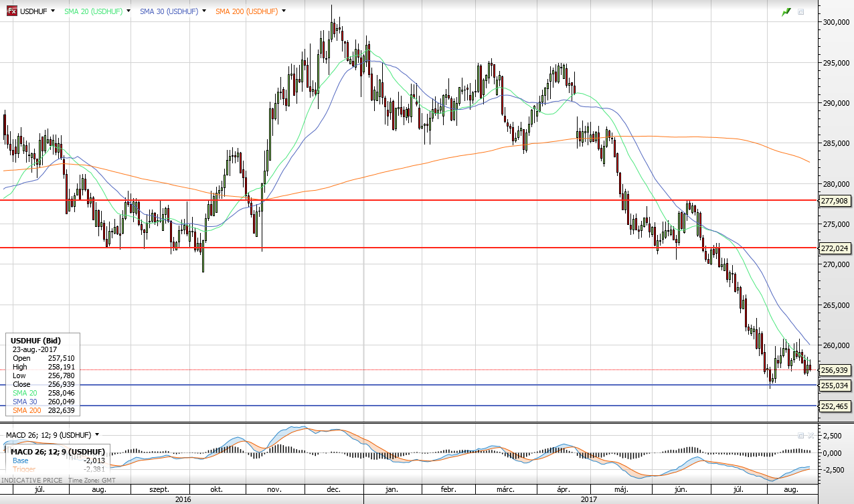The image size is (854, 504).
Task: Click the dec. month on time axis
Action: [x=333, y=489]
